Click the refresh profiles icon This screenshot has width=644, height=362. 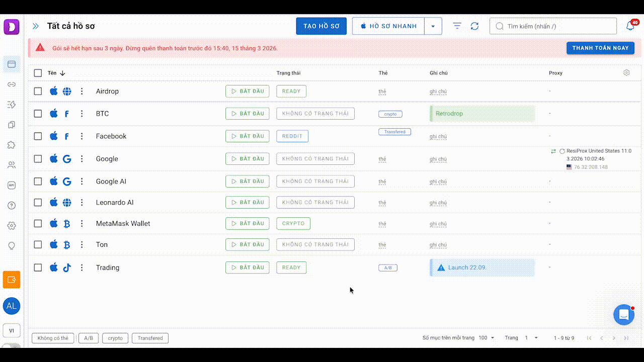(x=474, y=26)
